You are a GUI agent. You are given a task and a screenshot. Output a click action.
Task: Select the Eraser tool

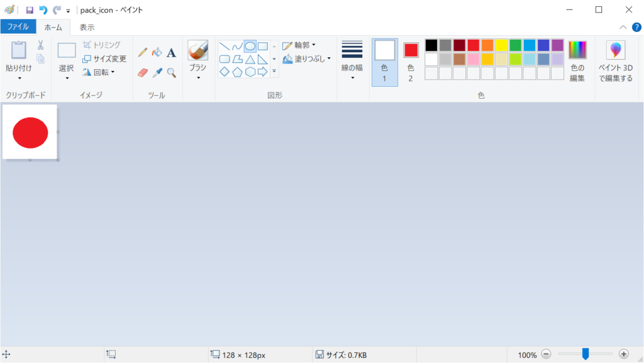[143, 73]
